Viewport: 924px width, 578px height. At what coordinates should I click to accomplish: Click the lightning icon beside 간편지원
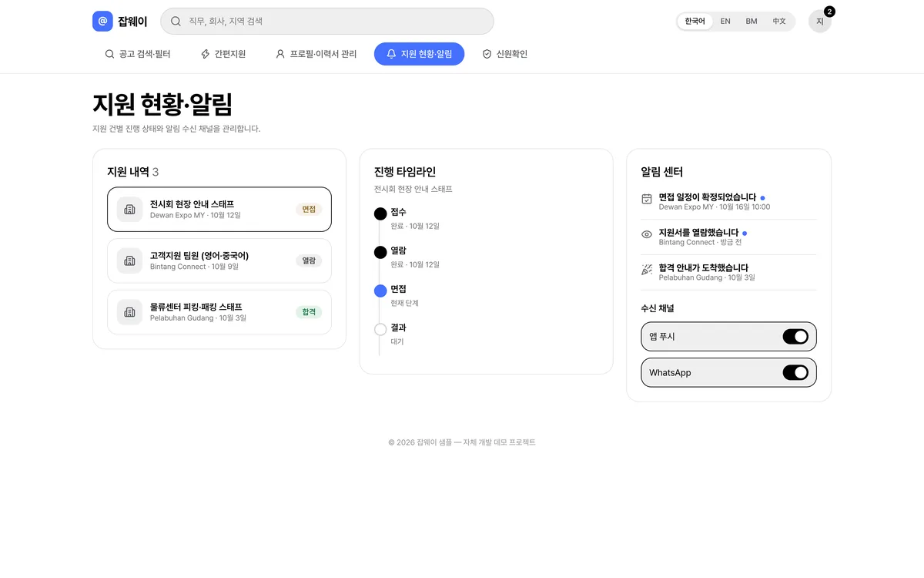point(206,54)
